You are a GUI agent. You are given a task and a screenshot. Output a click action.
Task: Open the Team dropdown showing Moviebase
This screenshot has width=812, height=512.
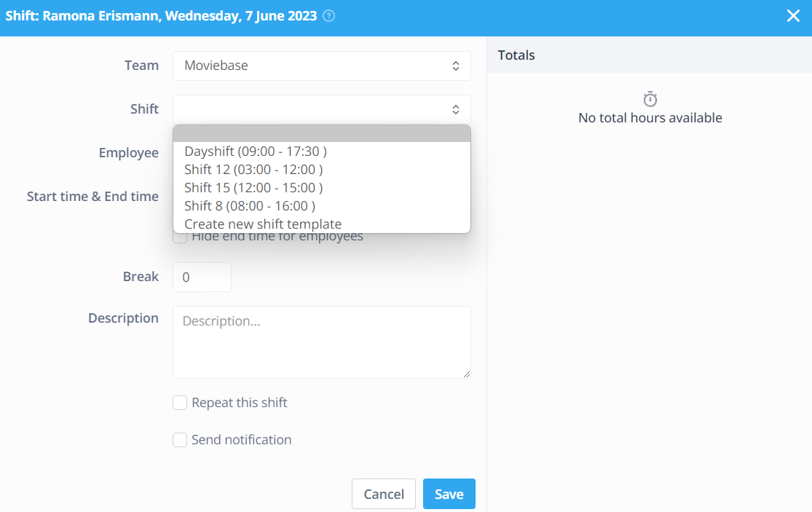[321, 66]
